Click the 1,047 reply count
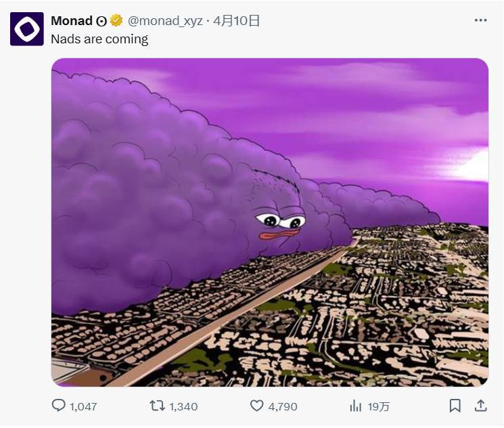 pyautogui.click(x=83, y=406)
